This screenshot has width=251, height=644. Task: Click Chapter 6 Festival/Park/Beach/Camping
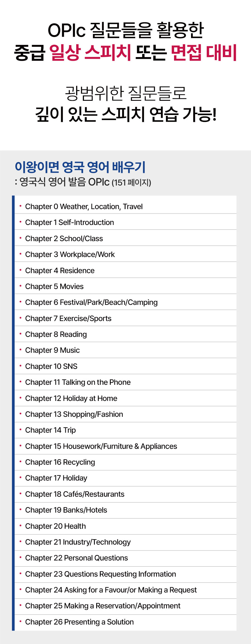tap(91, 302)
